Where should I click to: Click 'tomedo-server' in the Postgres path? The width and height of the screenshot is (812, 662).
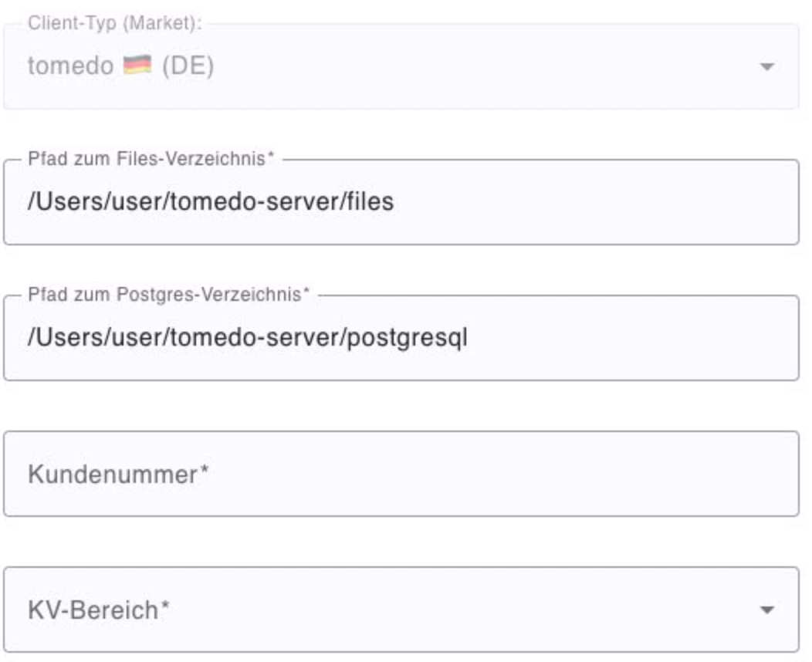coord(254,337)
